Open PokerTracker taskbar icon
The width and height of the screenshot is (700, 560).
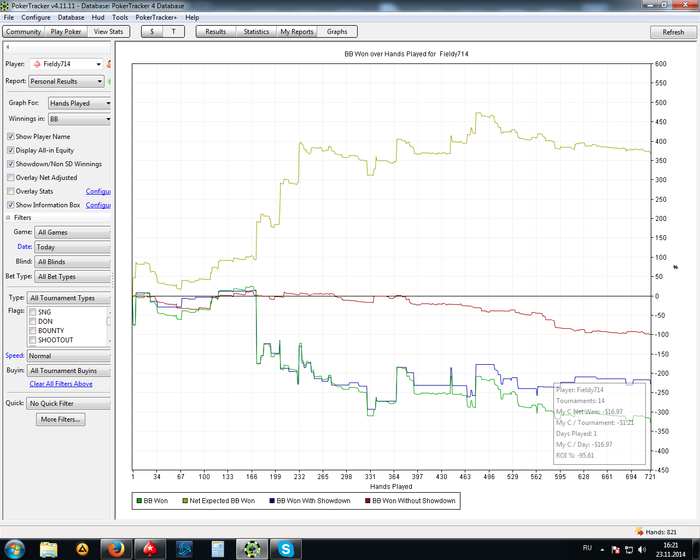(252, 550)
